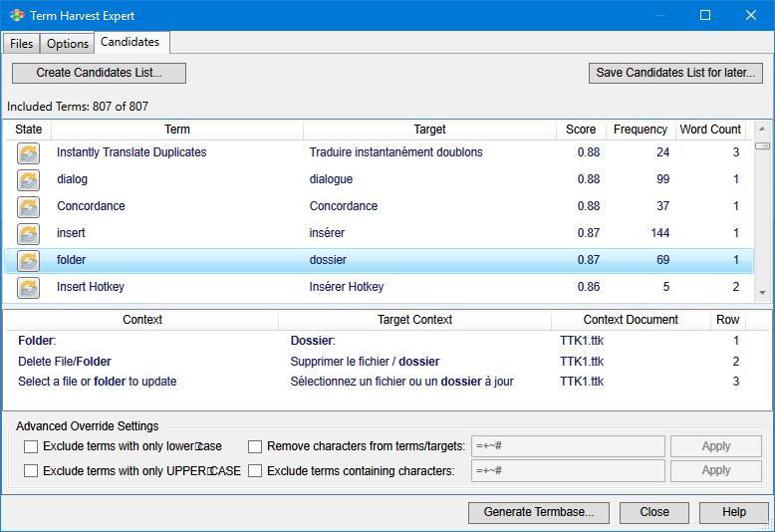Screen dimensions: 775x532
Task: Select context 'Select a file or folder to update'
Action: point(98,382)
